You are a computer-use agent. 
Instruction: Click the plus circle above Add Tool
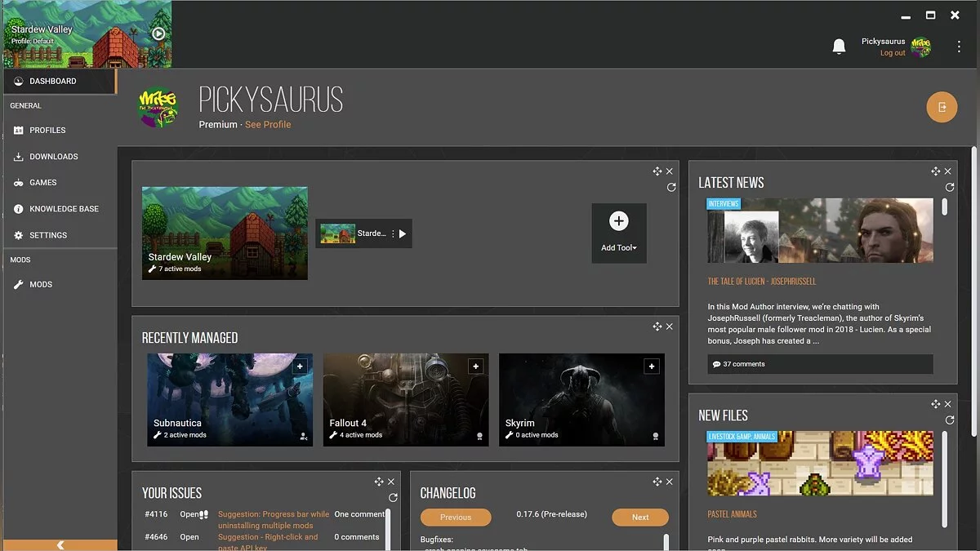(619, 221)
